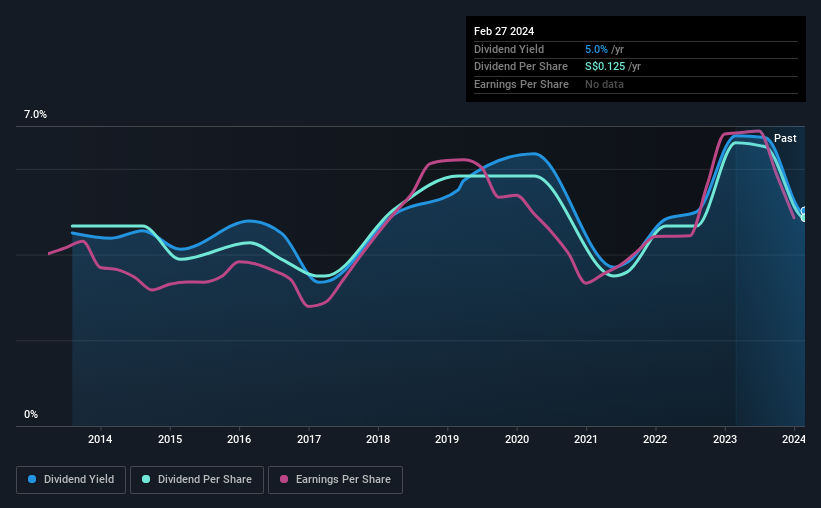Click the 2014 x-axis label
821x508 pixels.
100,439
